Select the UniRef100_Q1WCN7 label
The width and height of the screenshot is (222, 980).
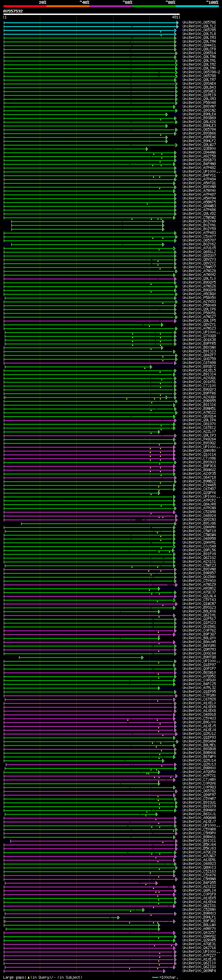(199, 604)
